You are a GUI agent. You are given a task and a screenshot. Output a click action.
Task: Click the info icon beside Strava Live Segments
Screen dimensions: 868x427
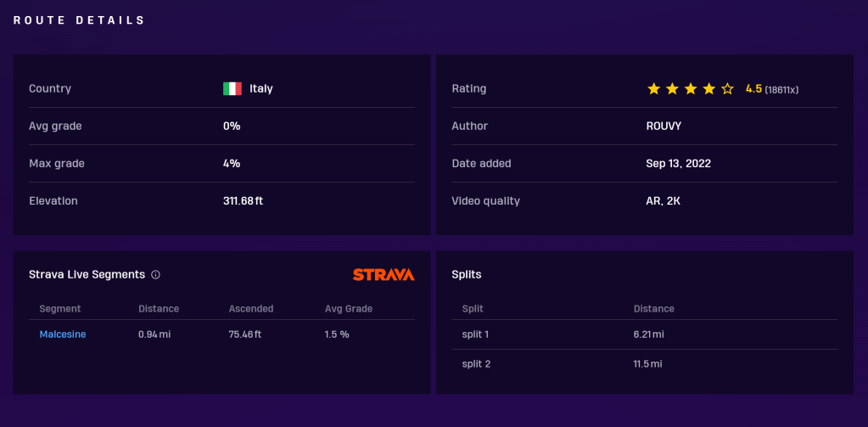coord(155,275)
